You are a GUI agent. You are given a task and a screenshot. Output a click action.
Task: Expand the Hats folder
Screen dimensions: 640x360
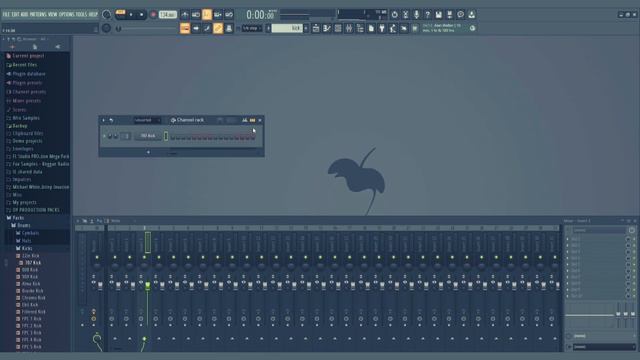point(26,241)
